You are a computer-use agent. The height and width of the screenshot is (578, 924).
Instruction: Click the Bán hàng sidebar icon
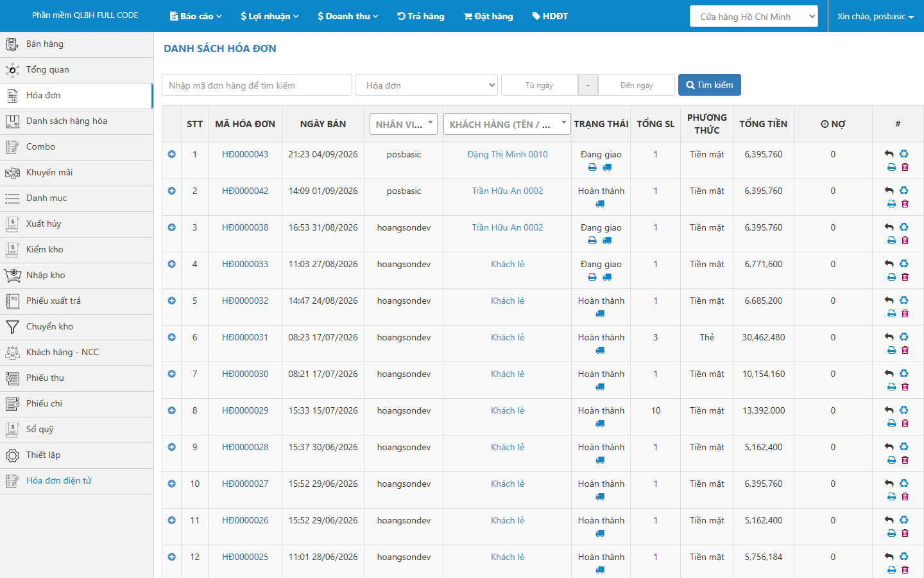pos(12,44)
